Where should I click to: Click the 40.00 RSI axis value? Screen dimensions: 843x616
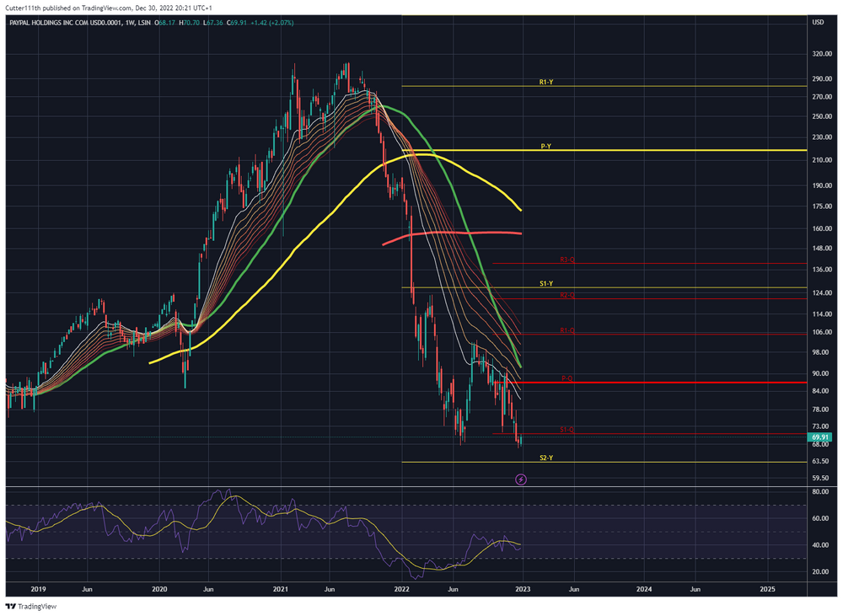820,545
